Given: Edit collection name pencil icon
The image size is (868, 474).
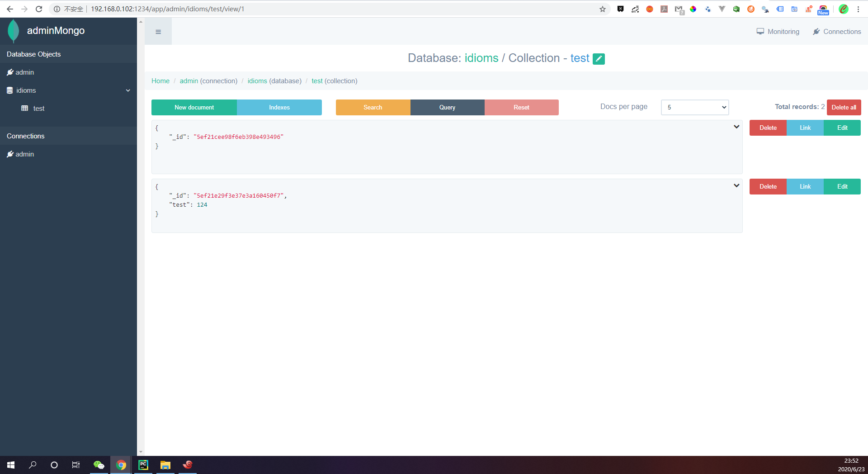Looking at the screenshot, I should (x=599, y=59).
